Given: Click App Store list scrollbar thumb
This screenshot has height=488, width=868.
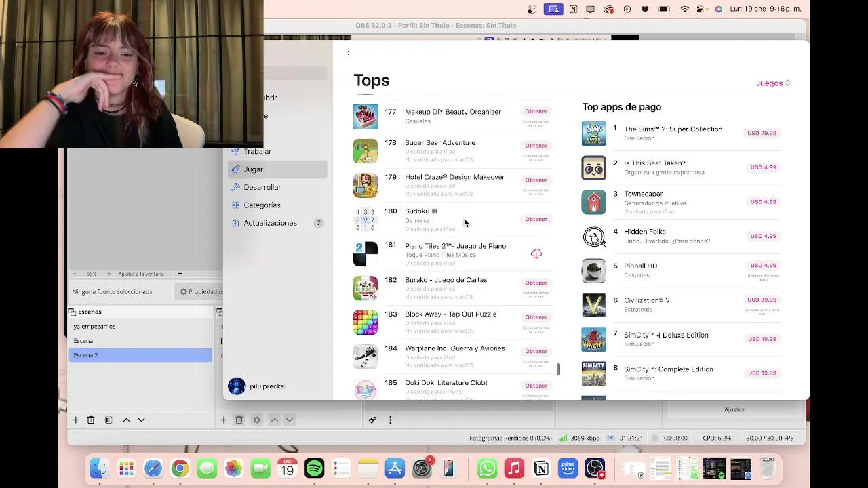Looking at the screenshot, I should click(559, 369).
